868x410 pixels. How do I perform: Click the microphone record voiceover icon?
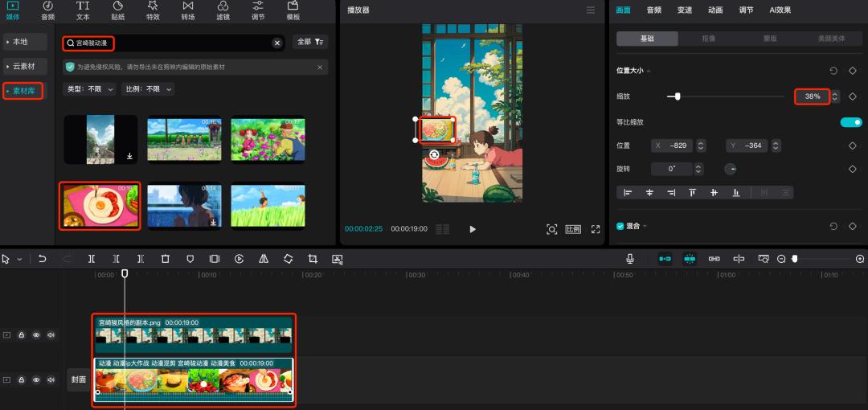click(630, 259)
